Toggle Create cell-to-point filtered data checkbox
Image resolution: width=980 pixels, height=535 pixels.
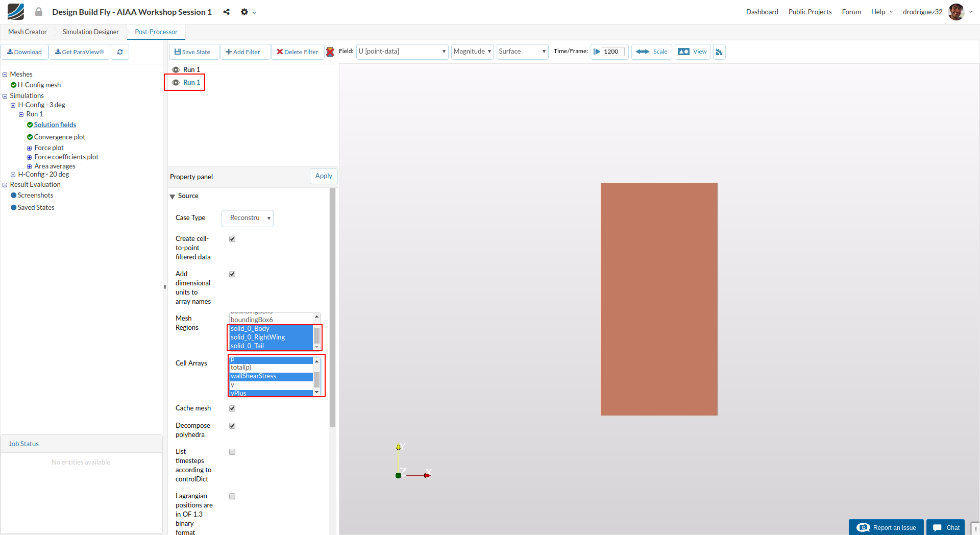click(x=232, y=239)
